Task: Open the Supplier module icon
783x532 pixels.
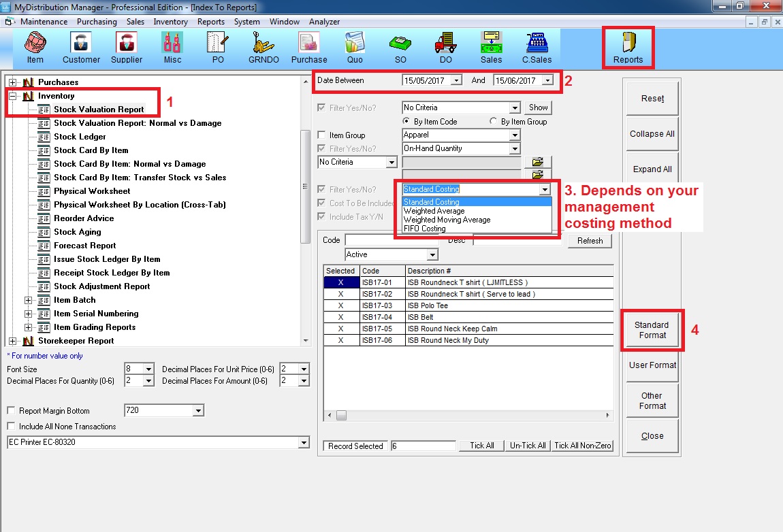Action: [127, 46]
